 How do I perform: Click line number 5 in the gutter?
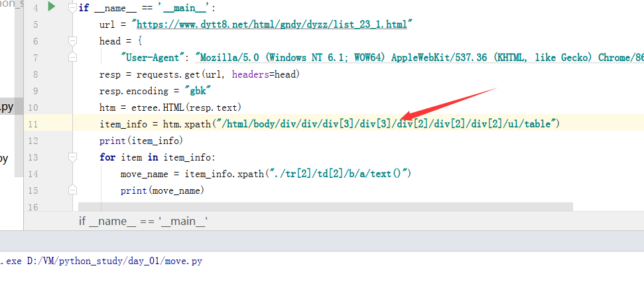[x=34, y=25]
